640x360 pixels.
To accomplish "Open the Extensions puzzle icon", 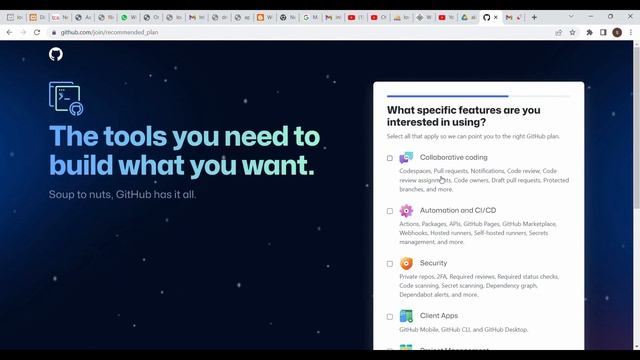I will (x=589, y=33).
